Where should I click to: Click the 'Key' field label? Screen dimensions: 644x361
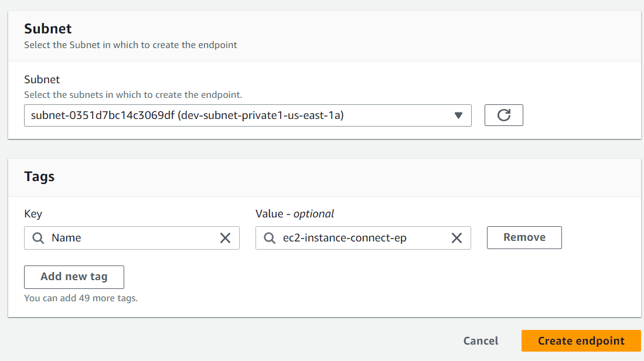pos(33,214)
